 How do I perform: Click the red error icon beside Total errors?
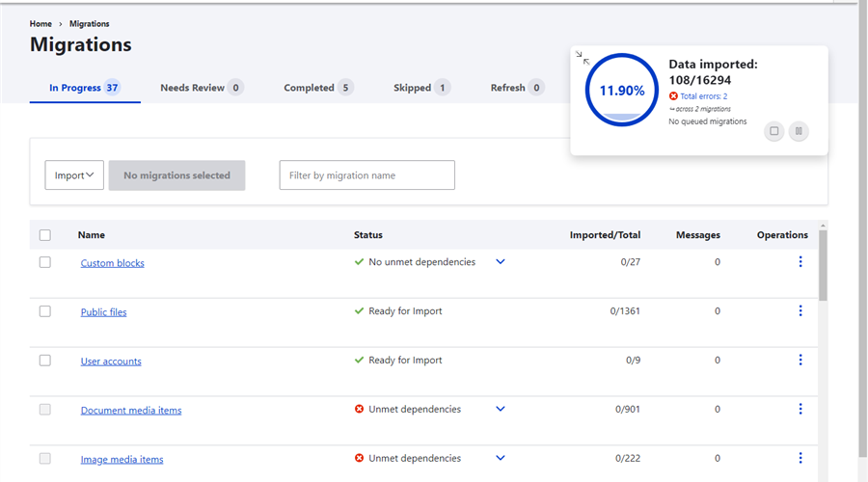pyautogui.click(x=673, y=96)
